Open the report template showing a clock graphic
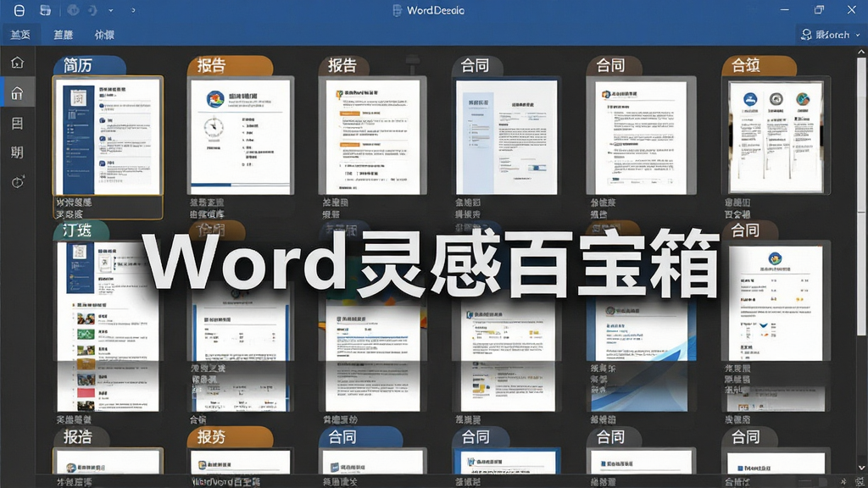Viewport: 868px width, 488px height. tap(240, 136)
